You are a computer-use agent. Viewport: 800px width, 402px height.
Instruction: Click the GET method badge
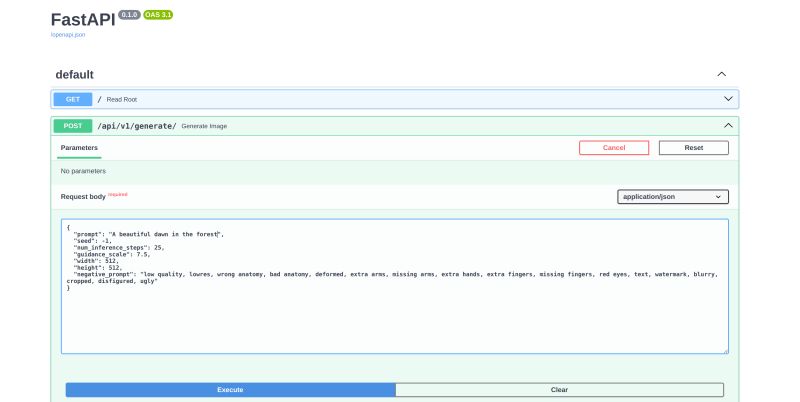[x=73, y=99]
